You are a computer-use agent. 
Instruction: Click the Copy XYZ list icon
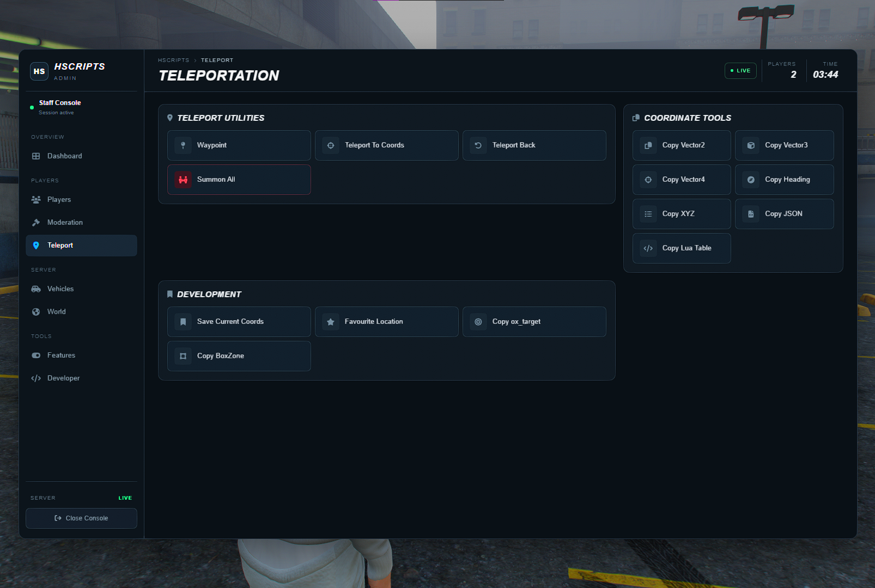(648, 214)
